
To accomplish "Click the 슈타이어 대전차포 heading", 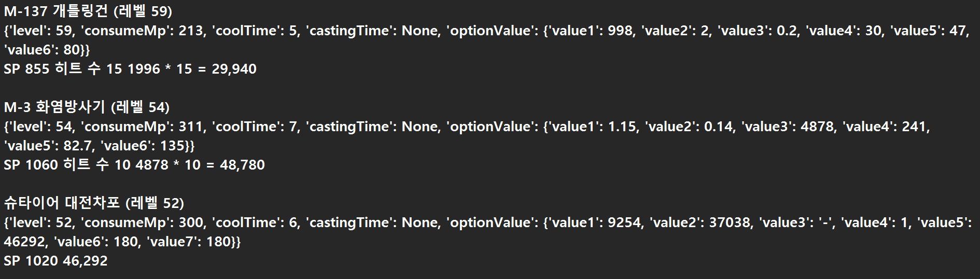I will [94, 203].
